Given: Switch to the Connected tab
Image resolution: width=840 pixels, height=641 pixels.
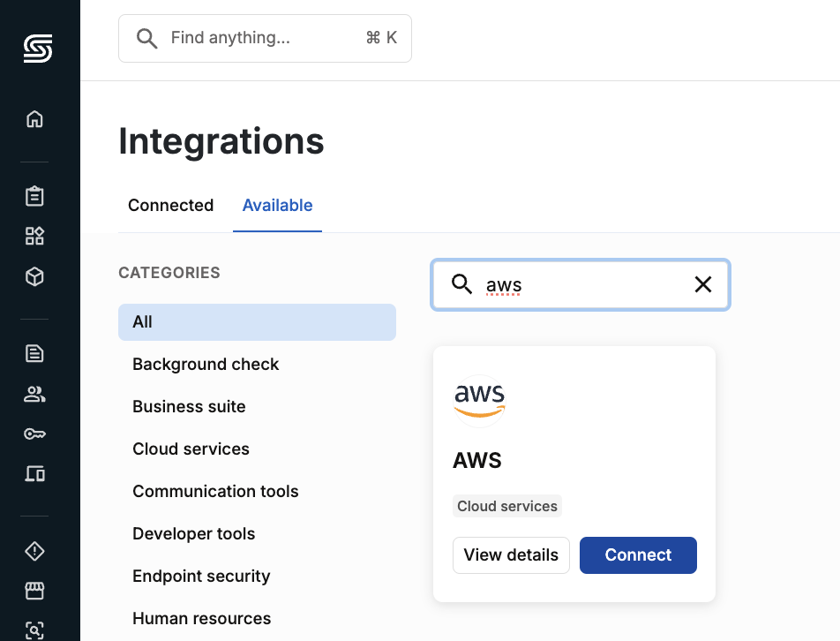Looking at the screenshot, I should pyautogui.click(x=171, y=205).
